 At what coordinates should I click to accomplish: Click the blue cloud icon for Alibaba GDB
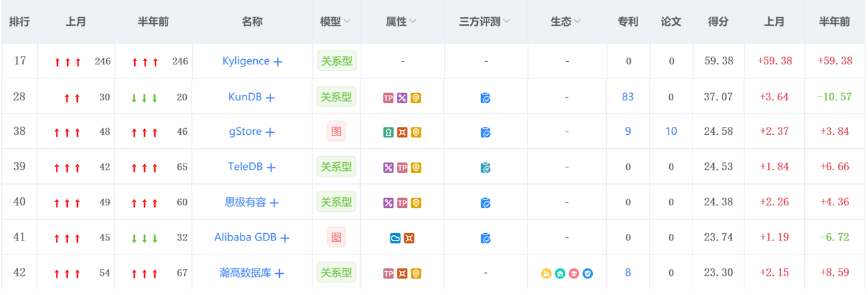click(x=395, y=238)
